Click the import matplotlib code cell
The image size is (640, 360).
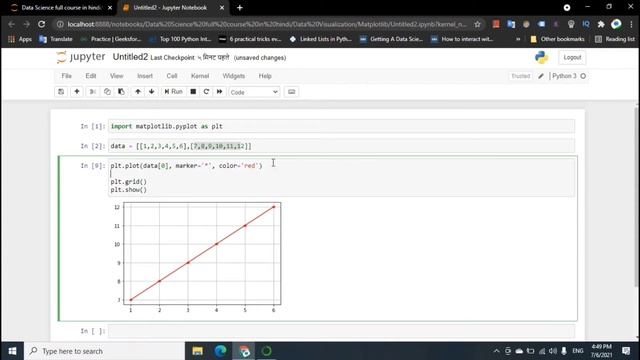click(x=341, y=126)
